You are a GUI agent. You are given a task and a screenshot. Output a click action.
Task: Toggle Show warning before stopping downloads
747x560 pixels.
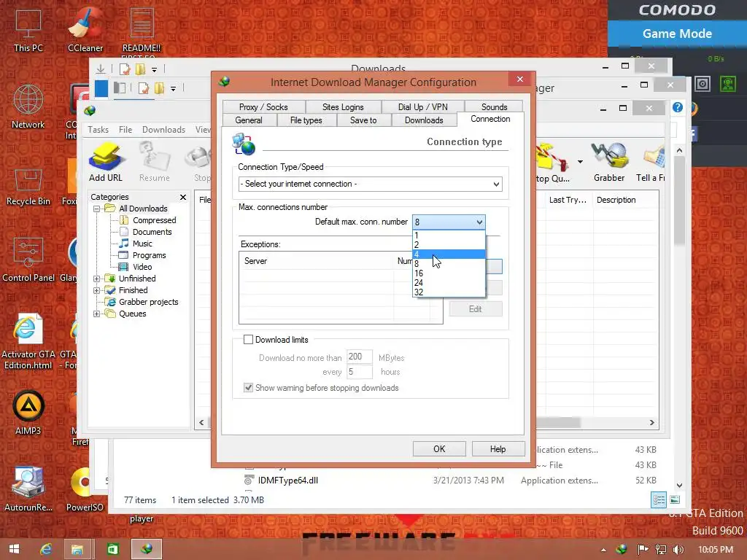[248, 388]
